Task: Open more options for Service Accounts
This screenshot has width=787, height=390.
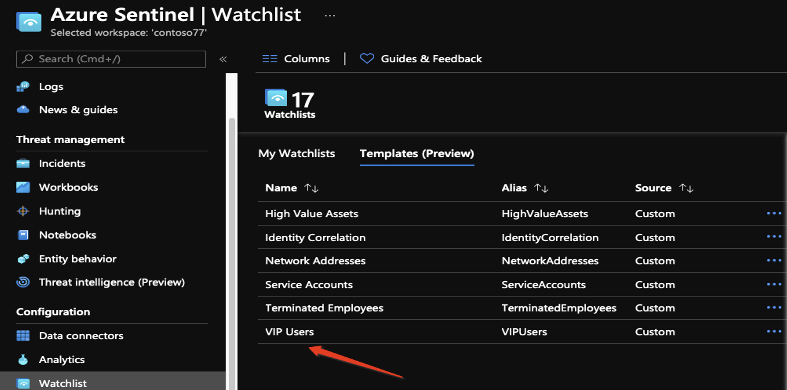Action: click(774, 285)
